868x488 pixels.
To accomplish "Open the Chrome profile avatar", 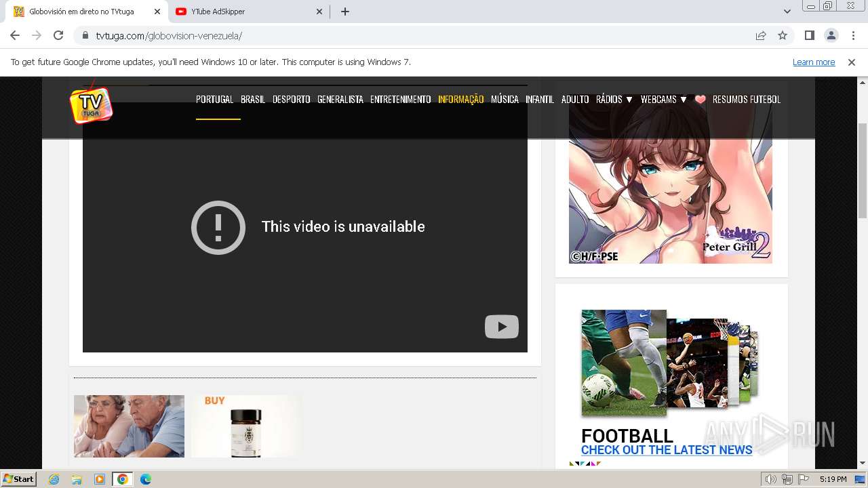I will tap(831, 35).
